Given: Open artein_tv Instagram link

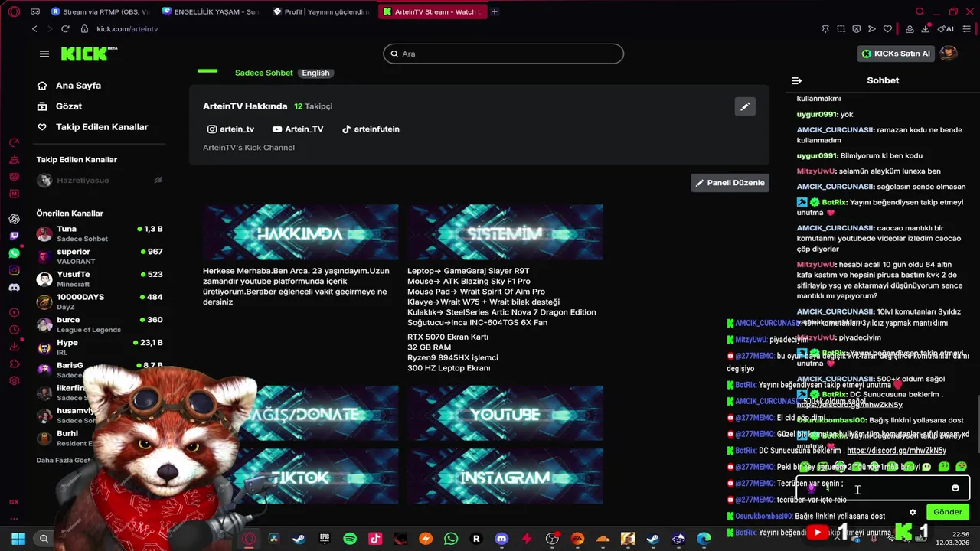Looking at the screenshot, I should tap(231, 129).
